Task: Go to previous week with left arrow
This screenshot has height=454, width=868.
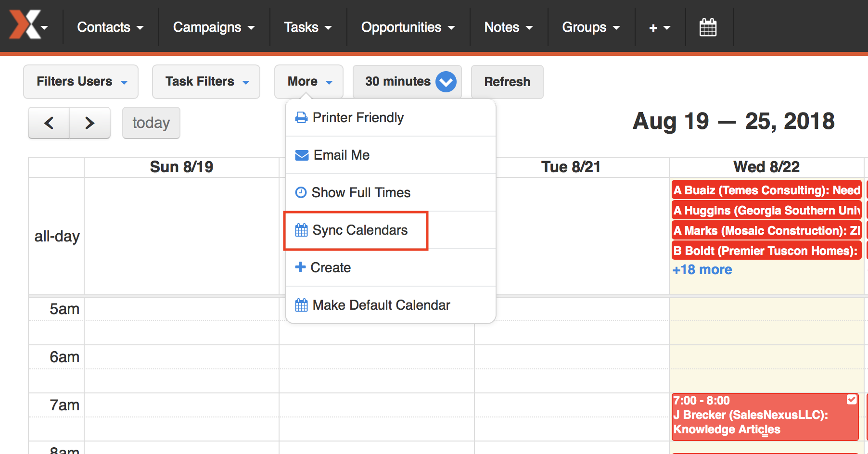Action: point(49,123)
